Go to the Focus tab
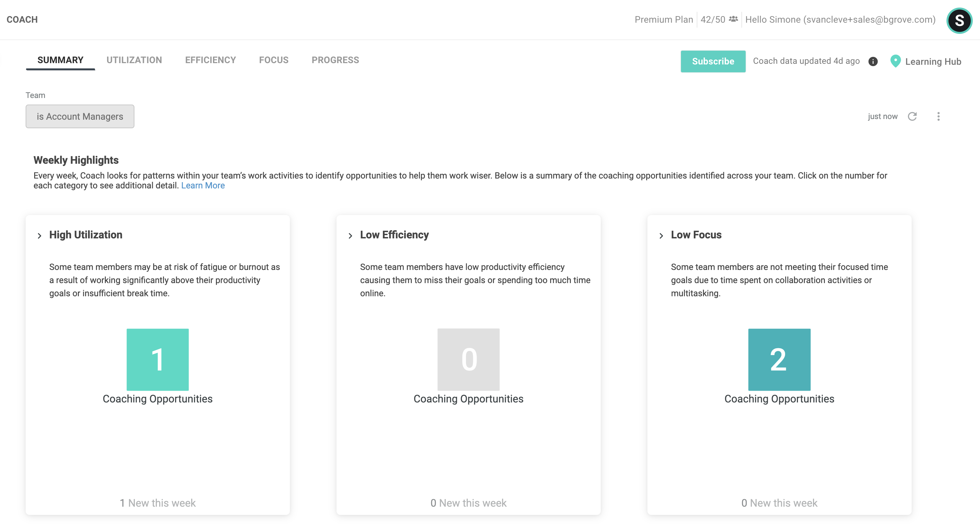Screen dimensions: 980x532 click(274, 60)
